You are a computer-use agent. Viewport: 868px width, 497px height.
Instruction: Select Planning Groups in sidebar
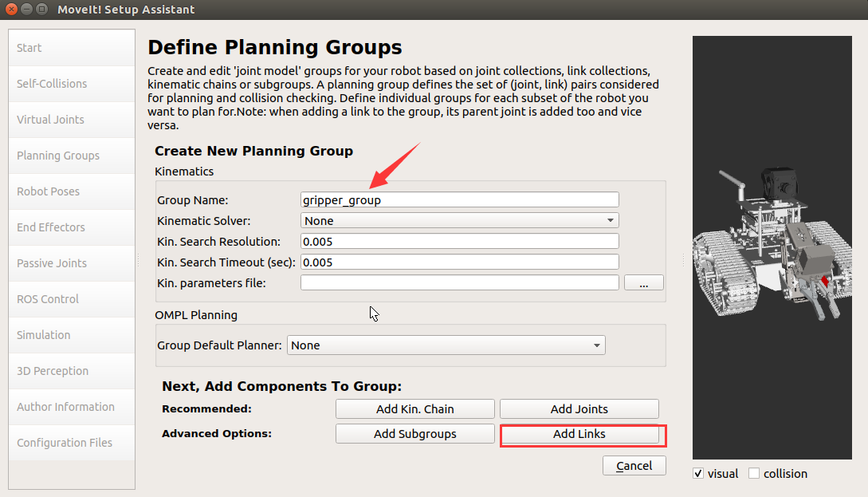point(72,156)
